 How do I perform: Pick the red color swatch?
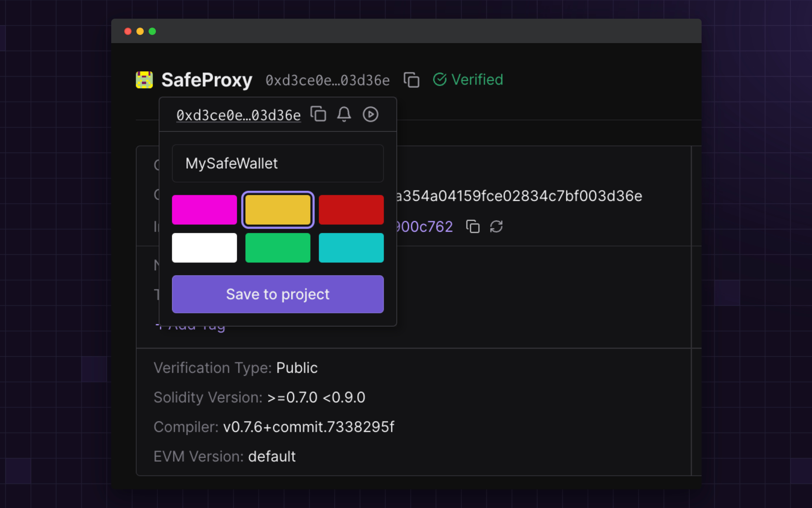click(351, 210)
